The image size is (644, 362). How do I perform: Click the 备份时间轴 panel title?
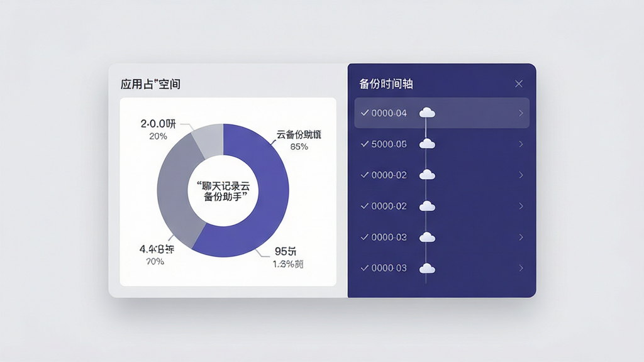pos(386,84)
